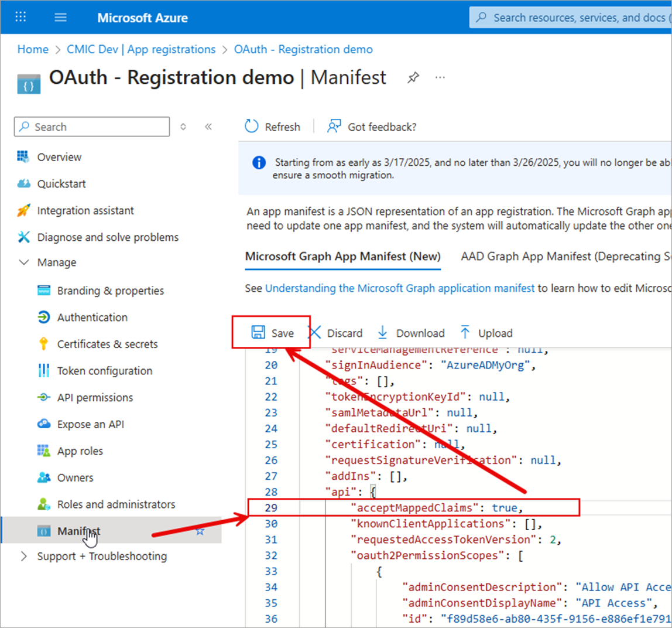672x628 pixels.
Task: Go to Home breadcrumb link
Action: click(33, 49)
